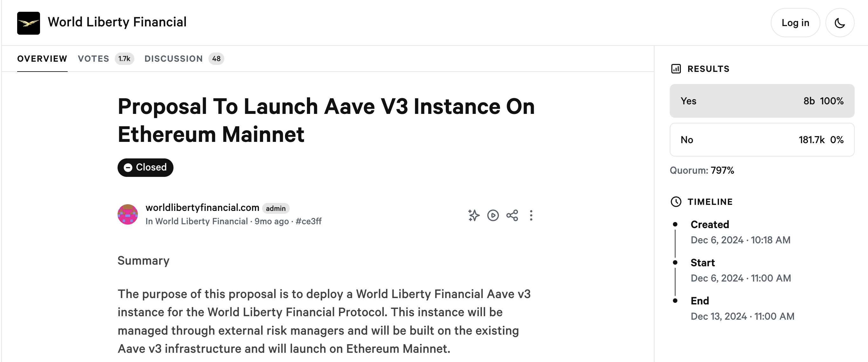The height and width of the screenshot is (362, 868).
Task: Click the AI sparkle summary icon
Action: tap(473, 215)
